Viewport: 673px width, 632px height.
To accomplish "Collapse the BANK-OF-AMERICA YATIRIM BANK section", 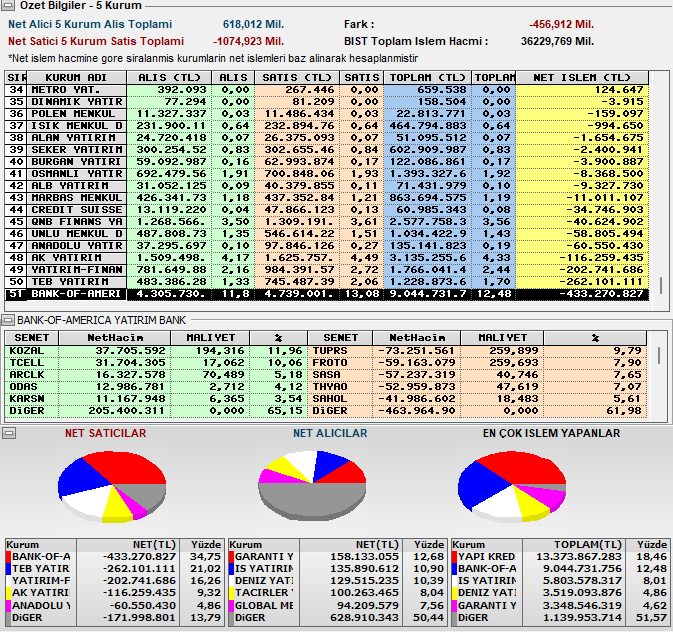I will coord(7,320).
